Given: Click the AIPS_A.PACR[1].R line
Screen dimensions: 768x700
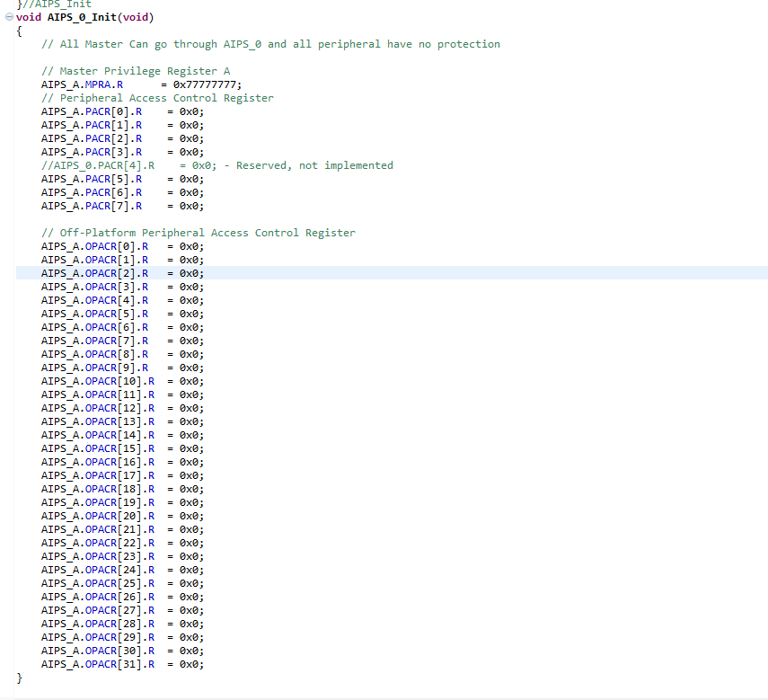Looking at the screenshot, I should pos(122,125).
